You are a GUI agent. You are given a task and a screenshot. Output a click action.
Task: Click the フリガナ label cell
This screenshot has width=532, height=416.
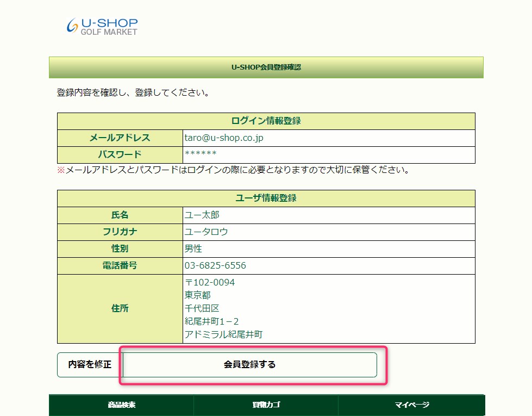120,232
